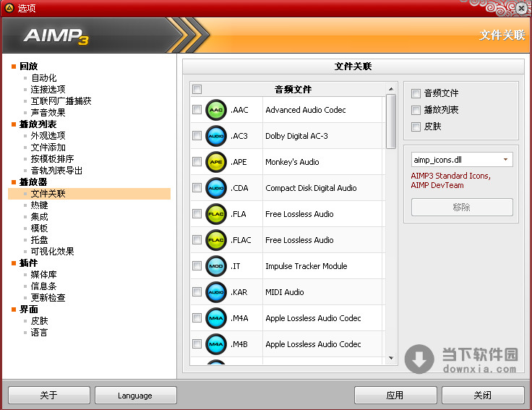Viewport: 532px width, 410px height.
Task: Open 集成 settings page
Action: point(39,216)
